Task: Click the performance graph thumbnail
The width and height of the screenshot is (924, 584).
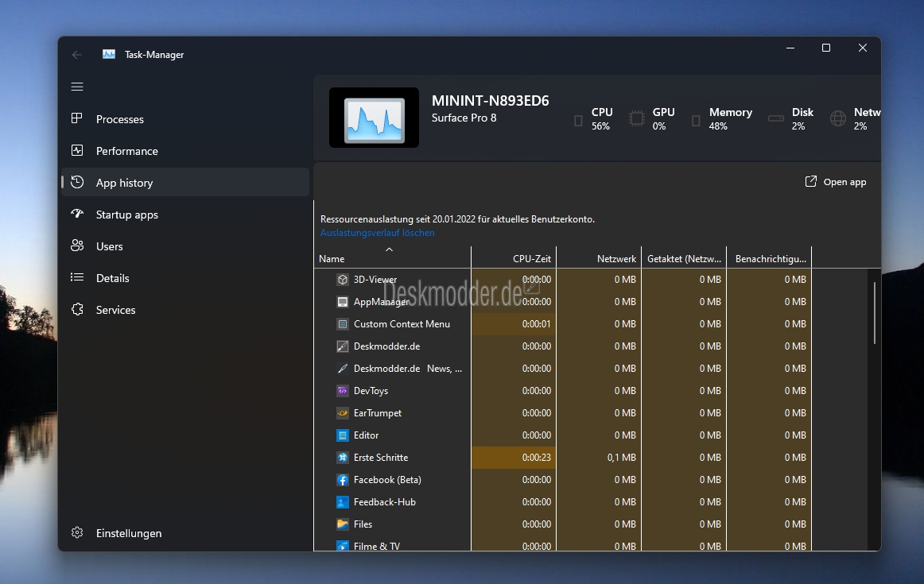Action: tap(375, 118)
